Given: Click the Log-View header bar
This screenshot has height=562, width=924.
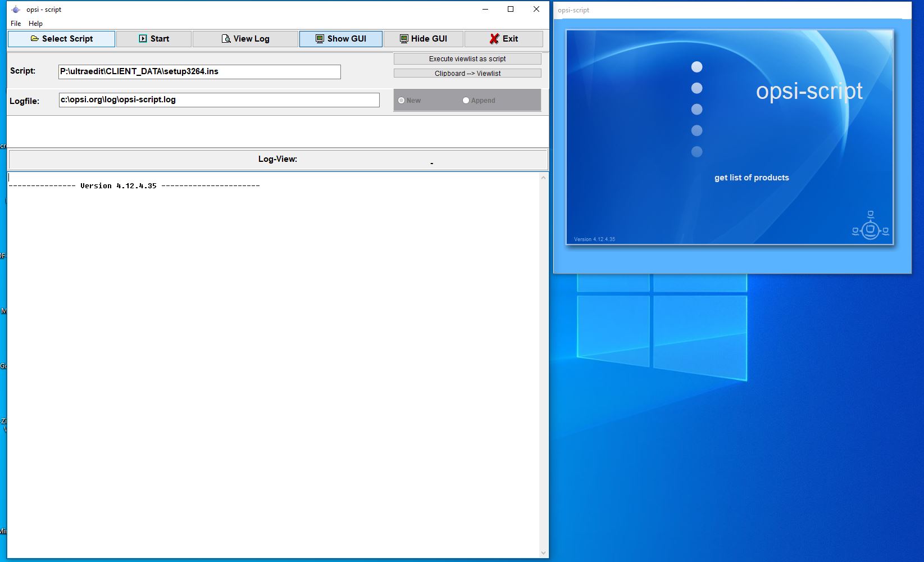Looking at the screenshot, I should pyautogui.click(x=278, y=160).
